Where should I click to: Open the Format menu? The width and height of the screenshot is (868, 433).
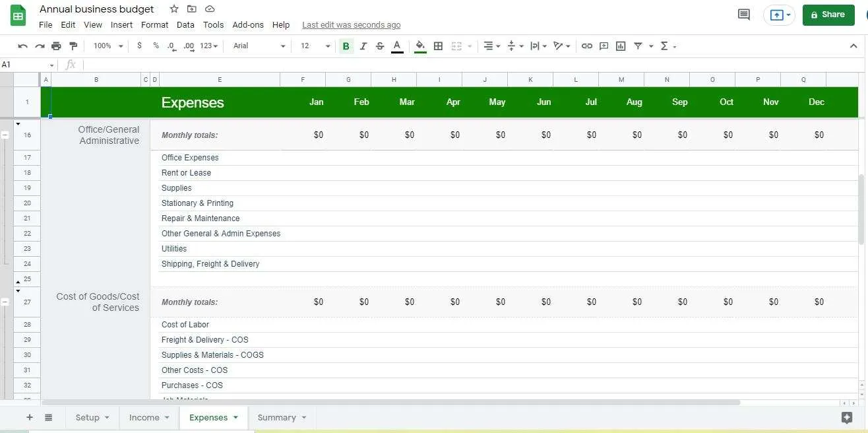(155, 25)
